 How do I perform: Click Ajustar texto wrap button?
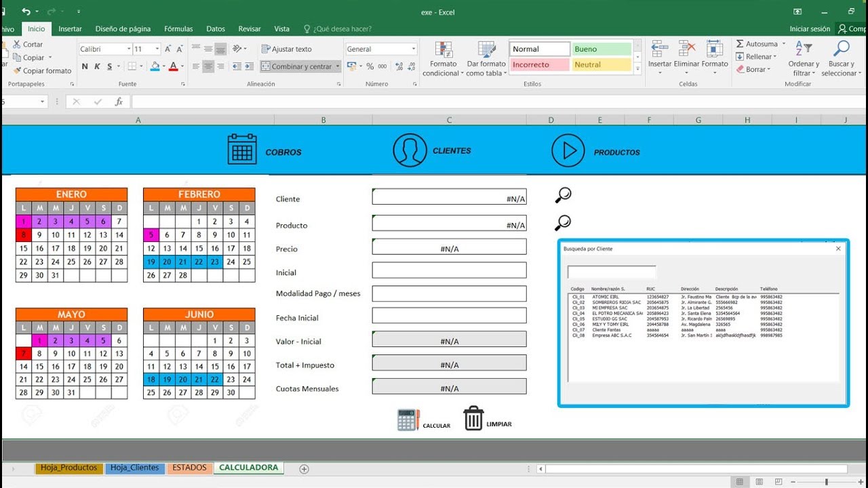[x=287, y=49]
